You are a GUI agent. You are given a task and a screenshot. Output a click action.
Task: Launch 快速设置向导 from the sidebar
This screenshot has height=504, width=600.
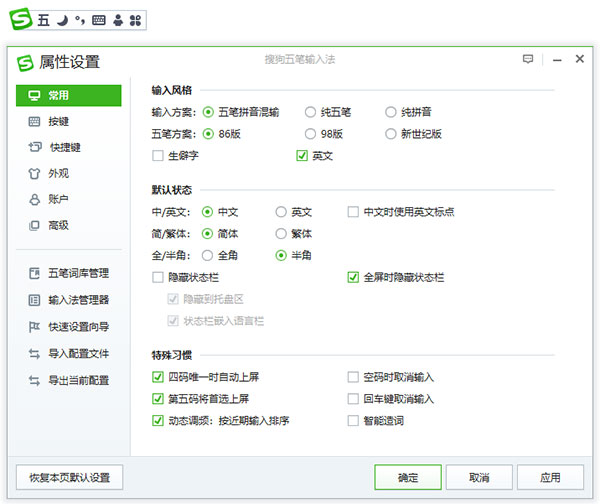click(x=68, y=327)
